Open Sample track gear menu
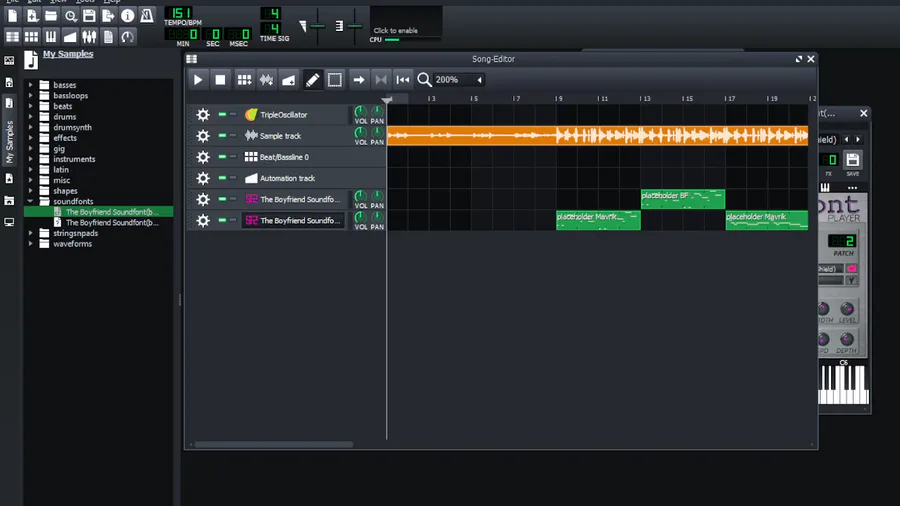Image resolution: width=900 pixels, height=506 pixels. 203,136
